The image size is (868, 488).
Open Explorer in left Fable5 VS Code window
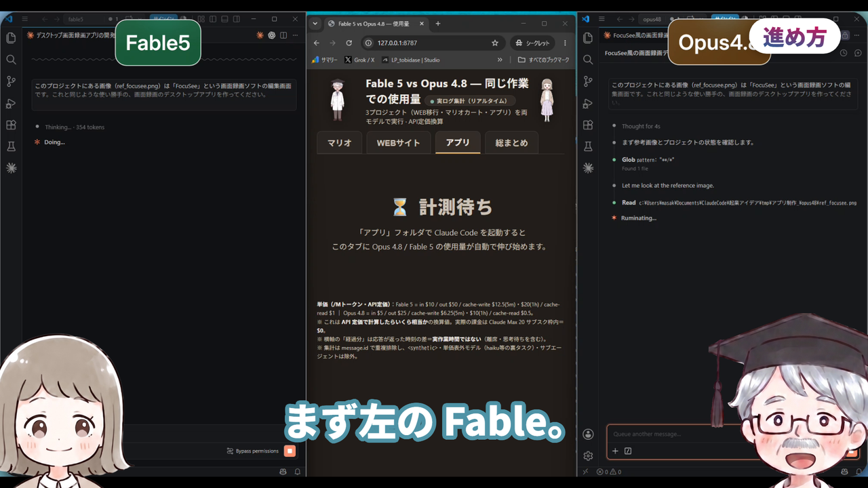pyautogui.click(x=11, y=38)
